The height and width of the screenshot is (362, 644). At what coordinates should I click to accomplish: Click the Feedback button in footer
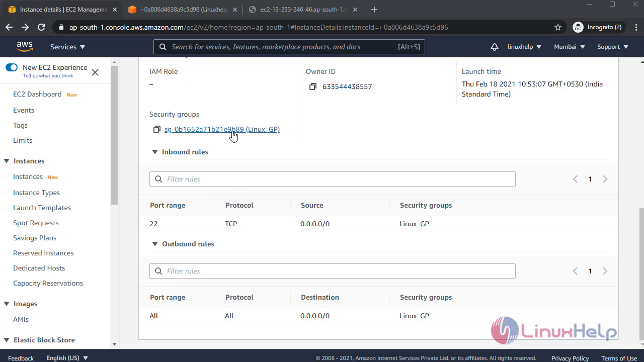[21, 358]
